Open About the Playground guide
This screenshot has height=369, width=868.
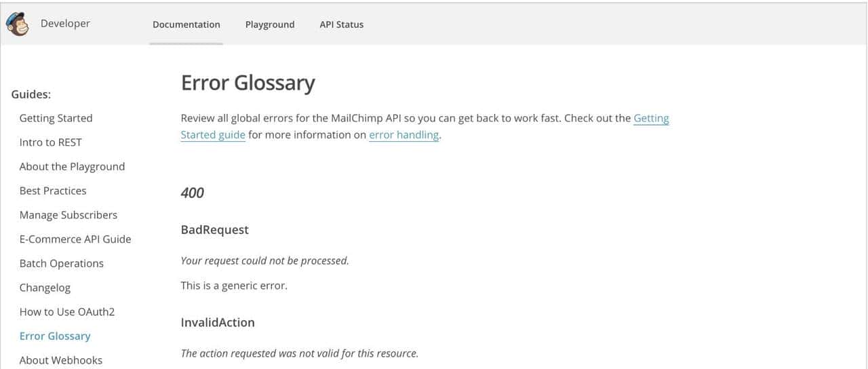[72, 167]
